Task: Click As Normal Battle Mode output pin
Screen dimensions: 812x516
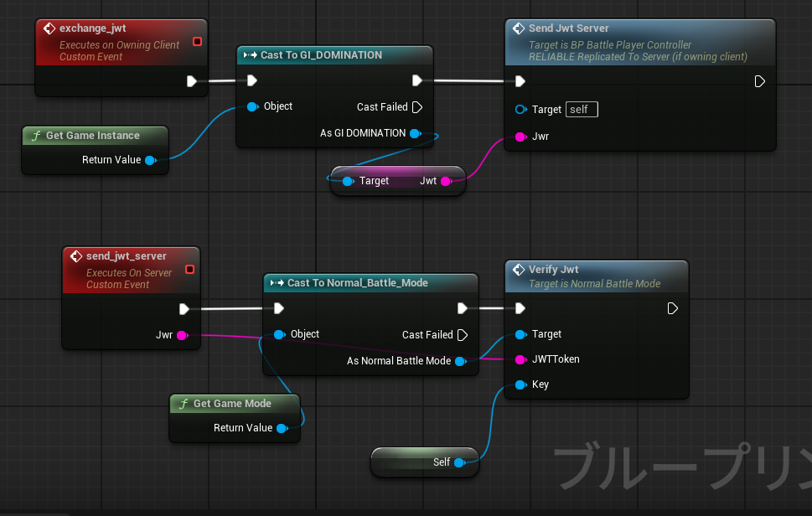Action: [459, 361]
